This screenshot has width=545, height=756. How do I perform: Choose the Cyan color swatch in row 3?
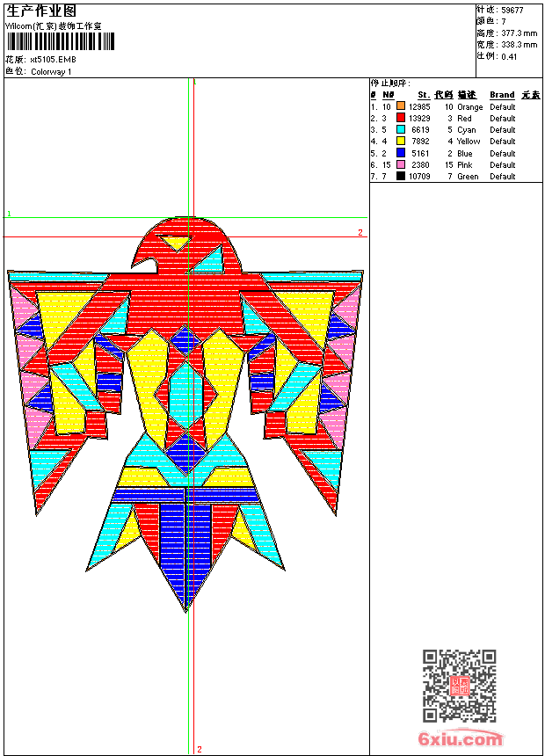[x=401, y=129]
